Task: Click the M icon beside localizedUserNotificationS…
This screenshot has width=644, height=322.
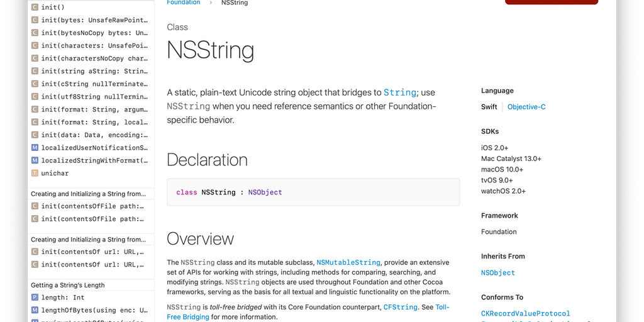Action: coord(35,148)
